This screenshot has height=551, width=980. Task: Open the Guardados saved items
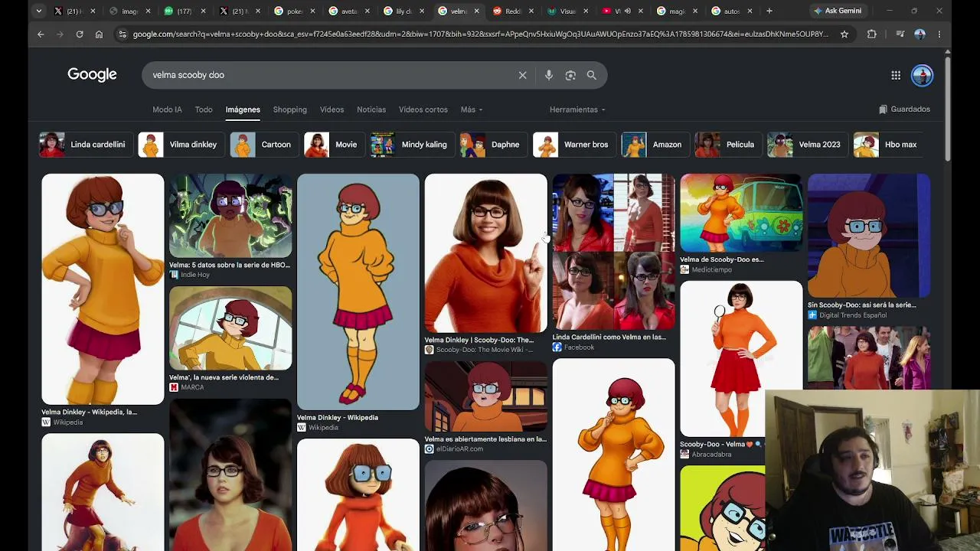point(904,109)
